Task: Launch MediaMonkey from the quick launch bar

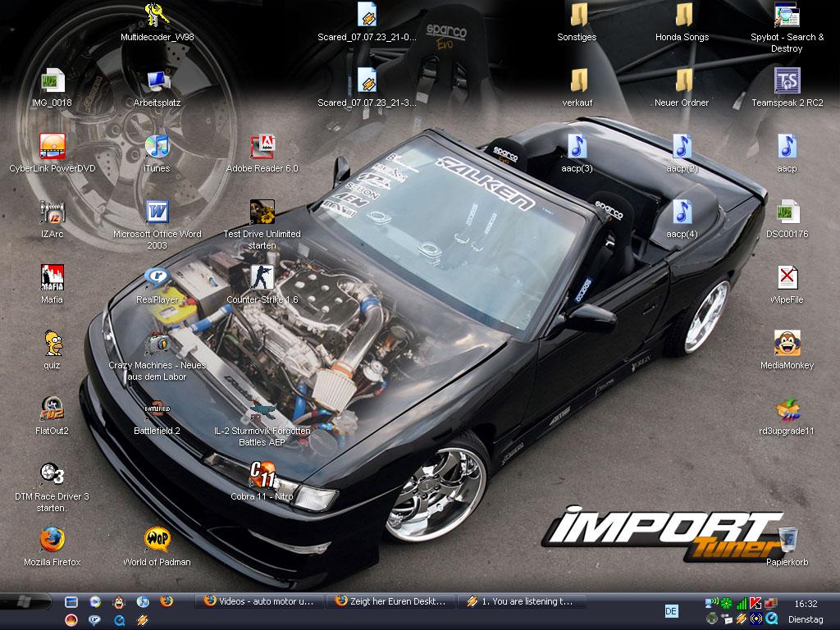Action: (x=118, y=601)
